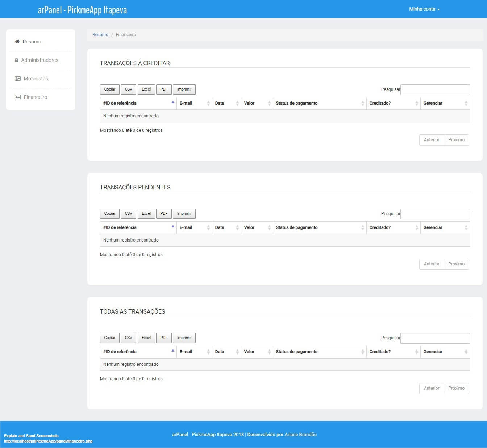Click Próximo under 'Transações pendentes'

(457, 264)
